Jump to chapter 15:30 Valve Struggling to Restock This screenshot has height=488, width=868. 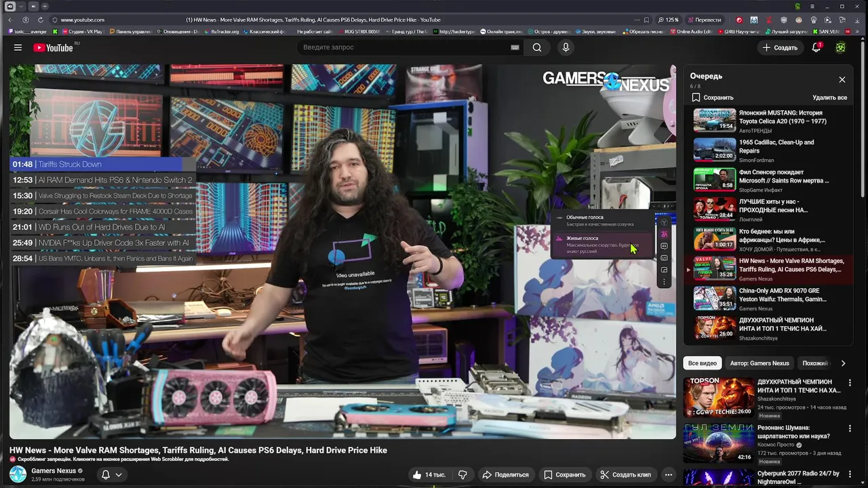pyautogui.click(x=102, y=195)
